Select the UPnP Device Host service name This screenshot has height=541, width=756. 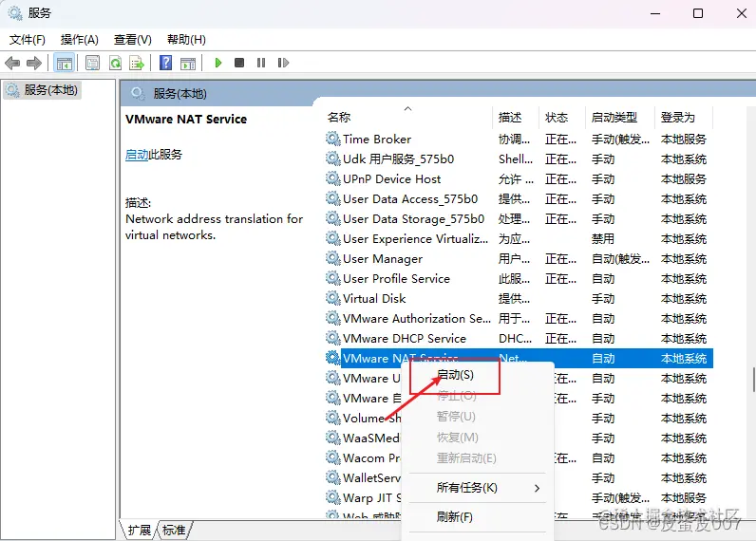392,179
